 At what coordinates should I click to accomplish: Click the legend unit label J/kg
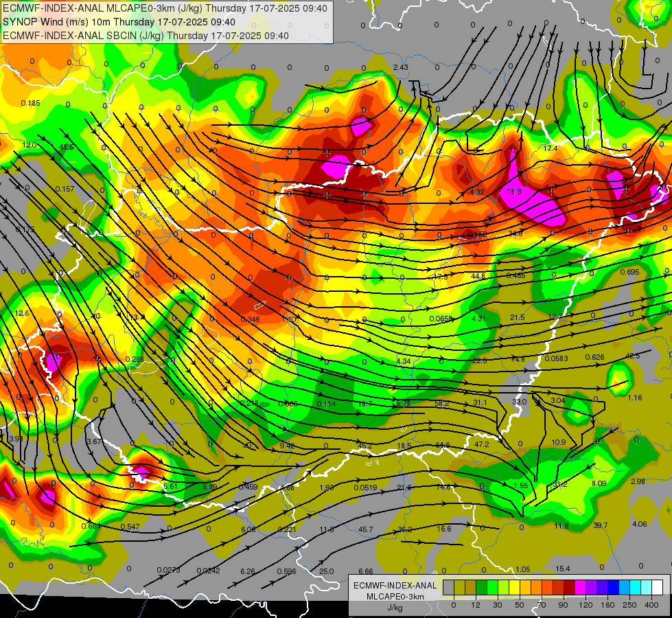395,608
